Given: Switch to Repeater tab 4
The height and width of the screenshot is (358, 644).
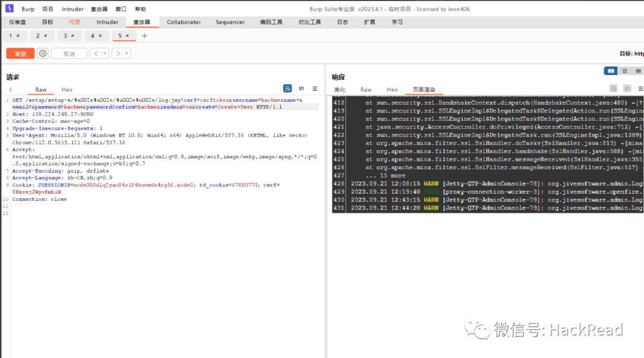Looking at the screenshot, I should click(x=92, y=36).
